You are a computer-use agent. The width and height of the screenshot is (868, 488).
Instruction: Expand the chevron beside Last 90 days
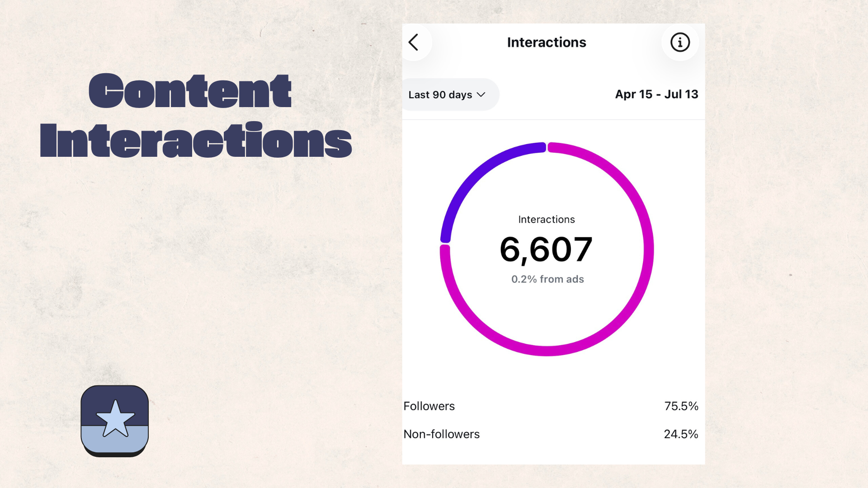coord(481,94)
